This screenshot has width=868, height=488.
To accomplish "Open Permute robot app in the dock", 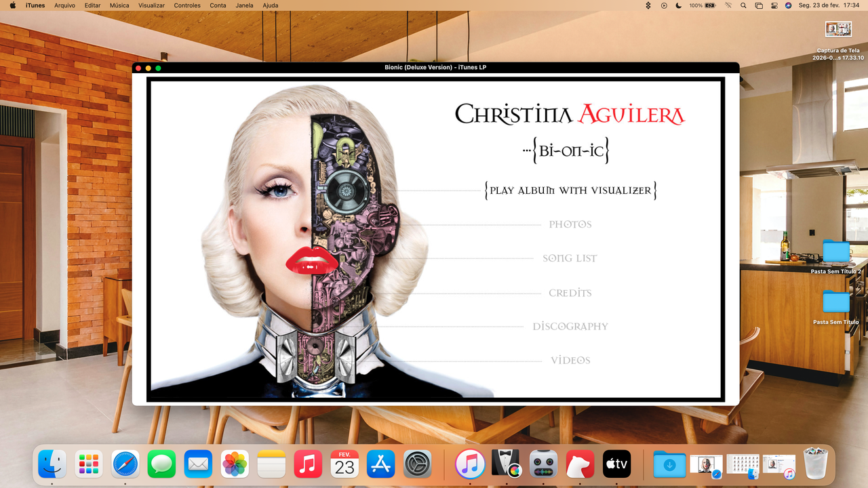I will click(x=543, y=464).
